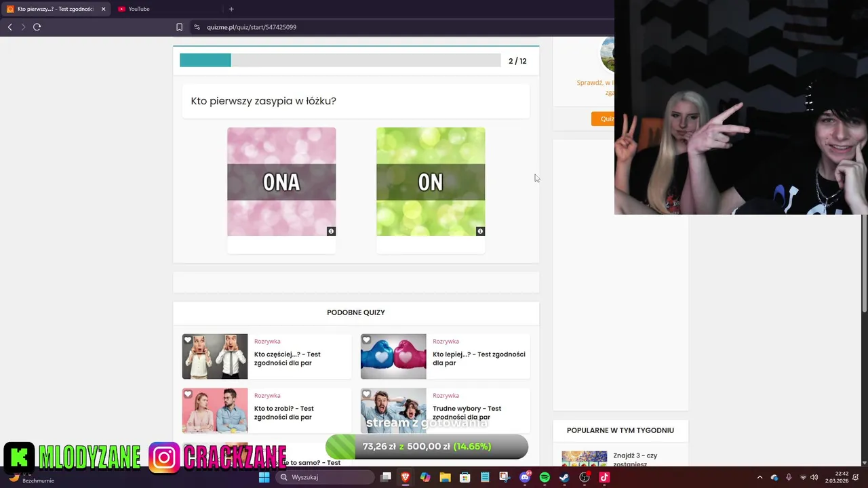Open Task View from the taskbar
Viewport: 868px width, 488px height.
(x=386, y=477)
